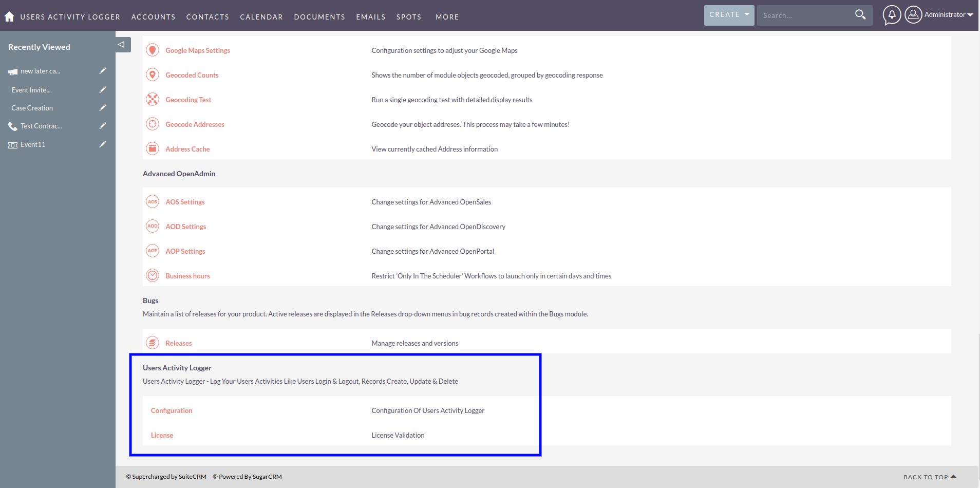Edit 'new later ca...' via pencil icon
This screenshot has width=980, height=488.
[103, 71]
